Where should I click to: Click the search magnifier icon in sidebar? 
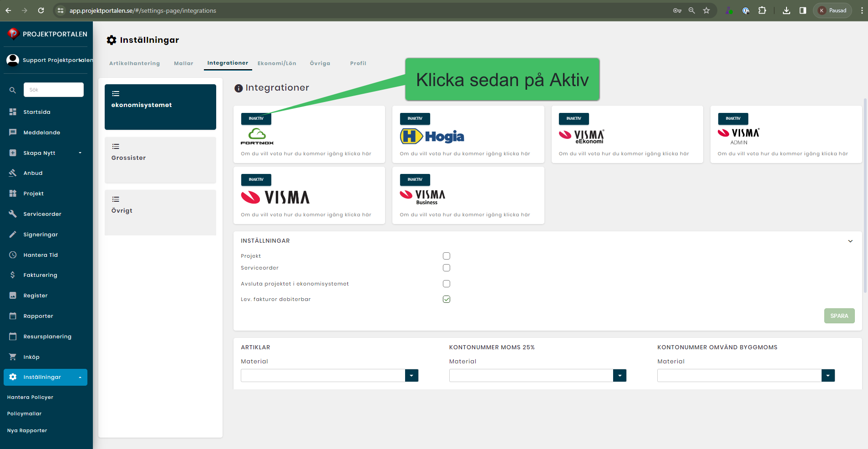point(13,90)
